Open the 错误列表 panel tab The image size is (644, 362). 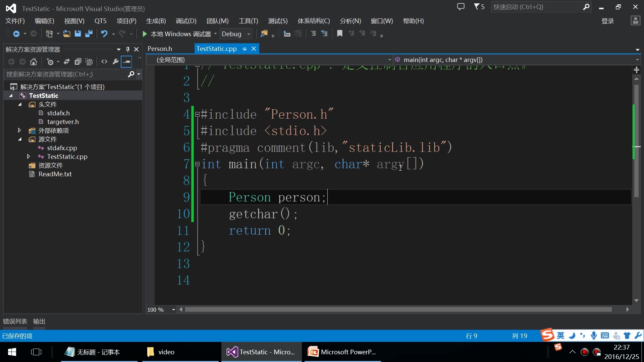[x=15, y=321]
